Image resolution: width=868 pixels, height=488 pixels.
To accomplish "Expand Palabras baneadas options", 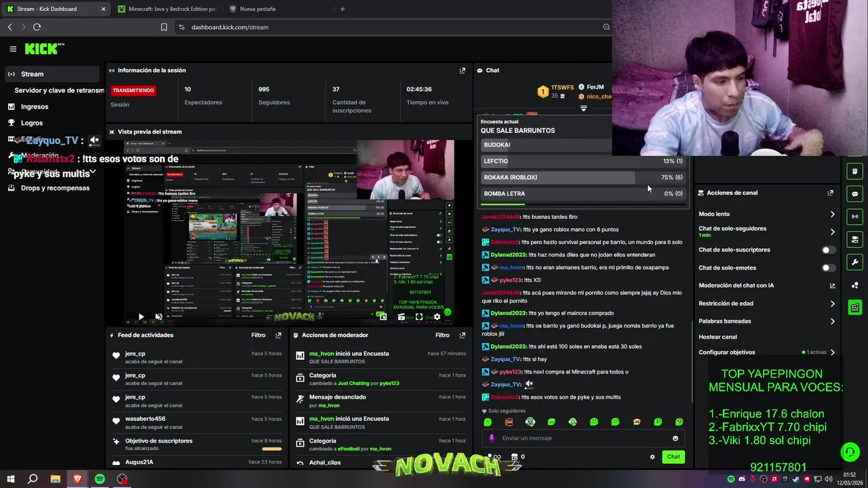I will click(x=833, y=321).
